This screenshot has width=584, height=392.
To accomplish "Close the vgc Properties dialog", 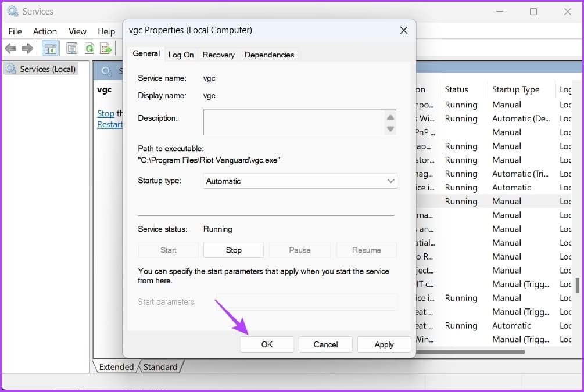I will 404,30.
